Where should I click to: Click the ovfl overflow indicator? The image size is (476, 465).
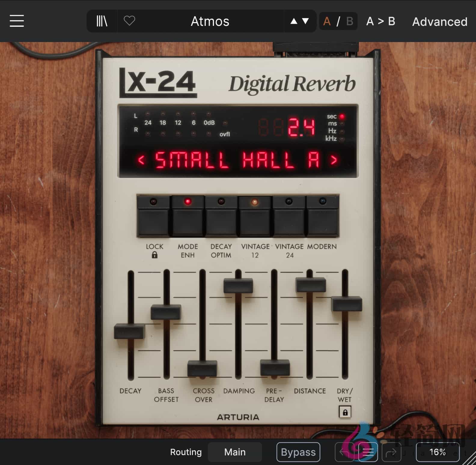(x=225, y=123)
